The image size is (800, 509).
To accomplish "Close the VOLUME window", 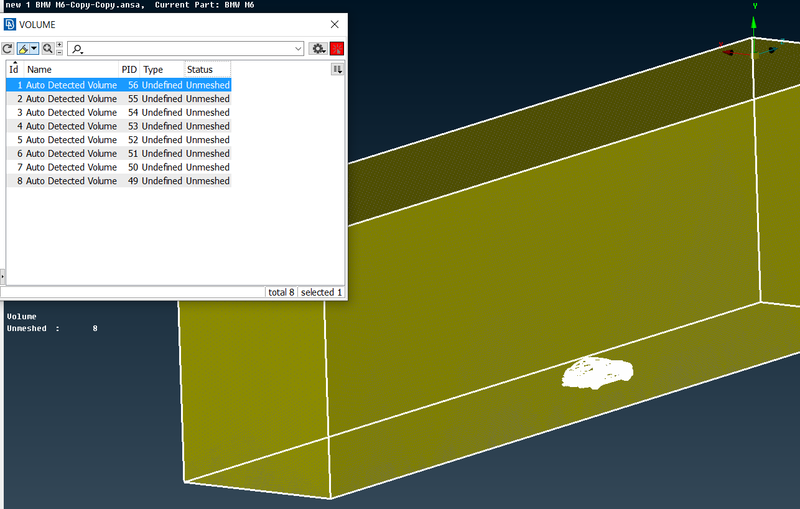I will 335,24.
